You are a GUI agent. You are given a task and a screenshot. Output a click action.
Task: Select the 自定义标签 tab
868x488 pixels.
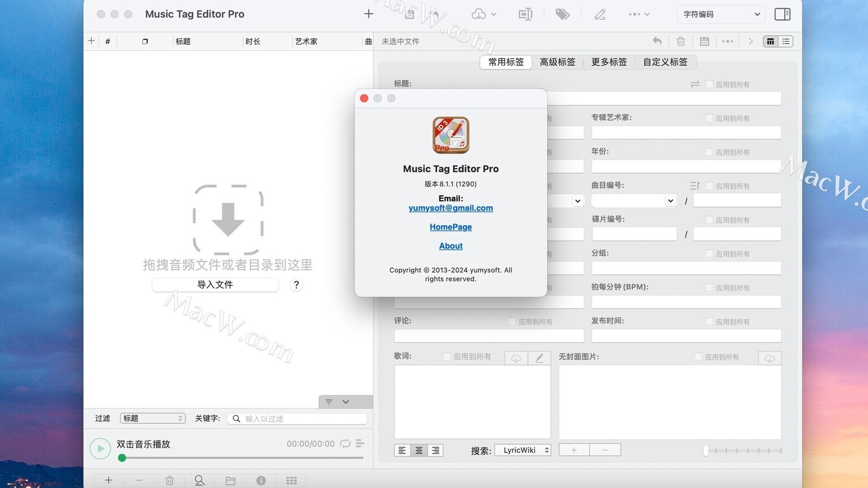pos(665,62)
